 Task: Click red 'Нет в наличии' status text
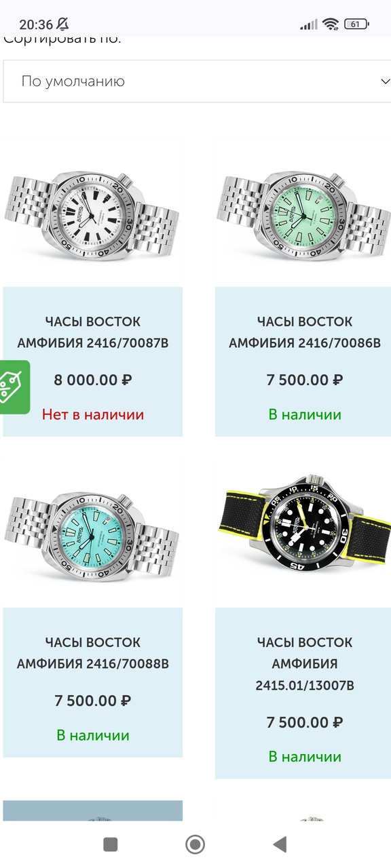point(93,414)
